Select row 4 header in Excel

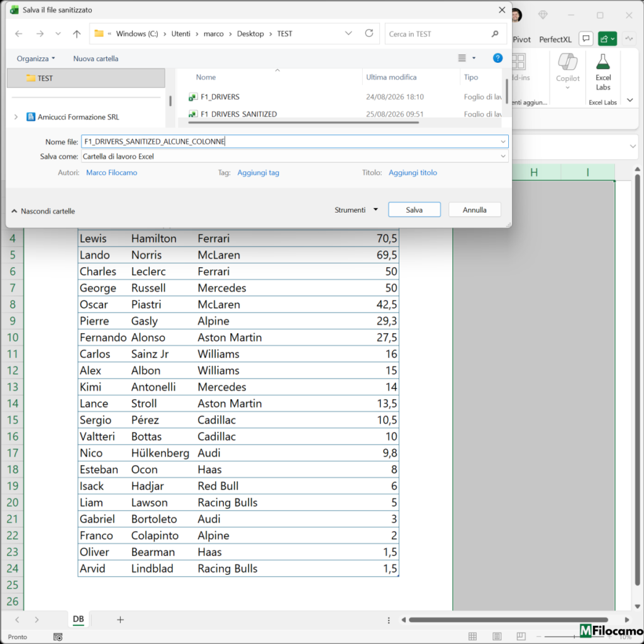click(x=13, y=238)
